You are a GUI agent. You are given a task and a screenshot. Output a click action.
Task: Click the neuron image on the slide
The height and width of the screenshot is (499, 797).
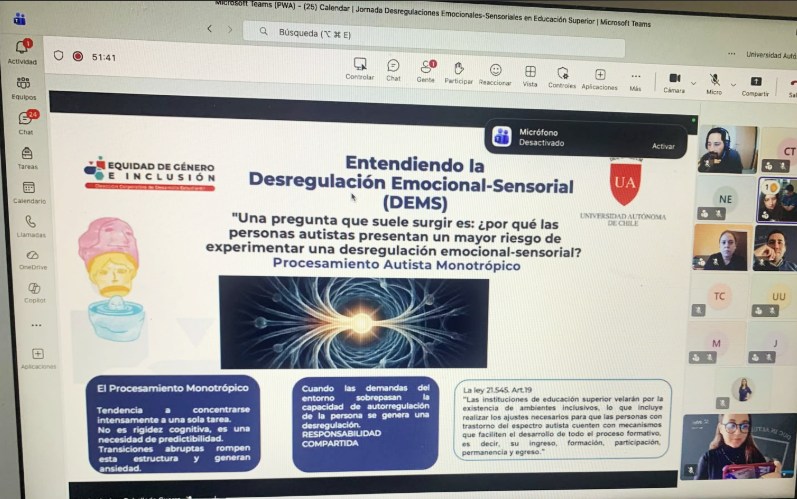pos(354,322)
